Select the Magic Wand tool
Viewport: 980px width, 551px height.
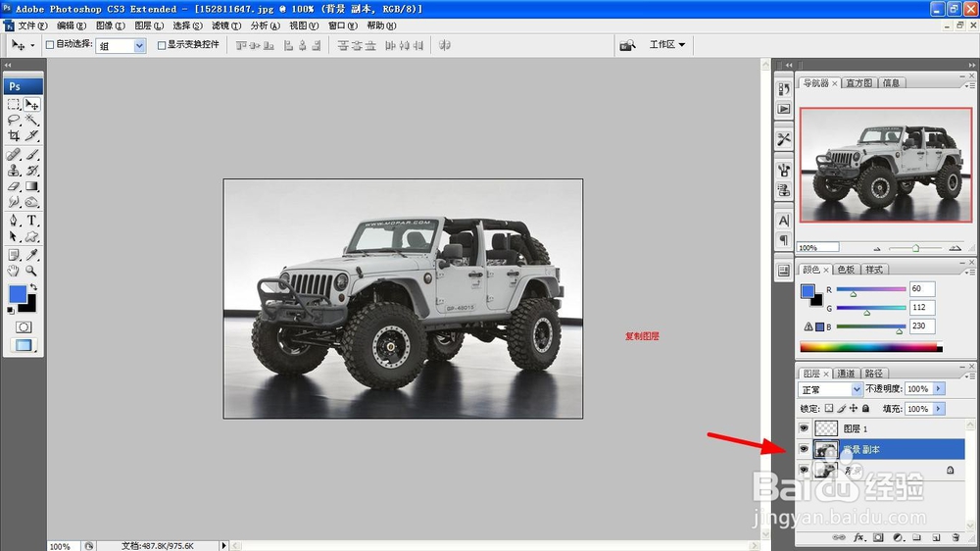[32, 120]
